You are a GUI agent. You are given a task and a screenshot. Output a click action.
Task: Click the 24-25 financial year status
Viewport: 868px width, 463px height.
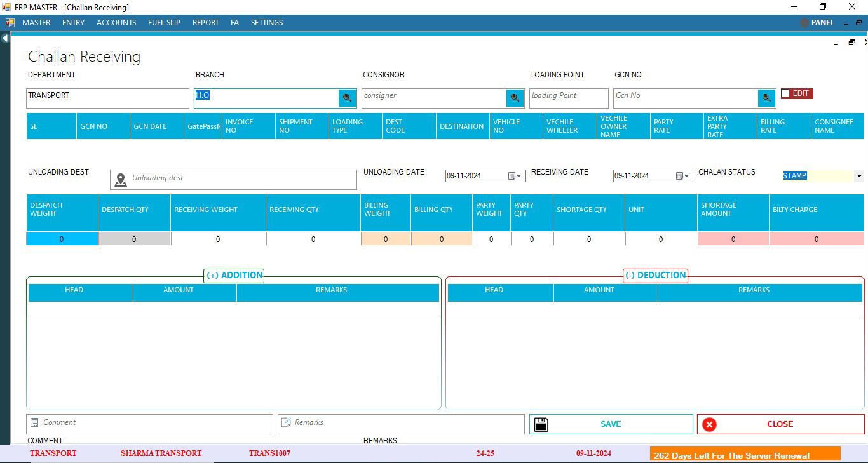coord(485,453)
